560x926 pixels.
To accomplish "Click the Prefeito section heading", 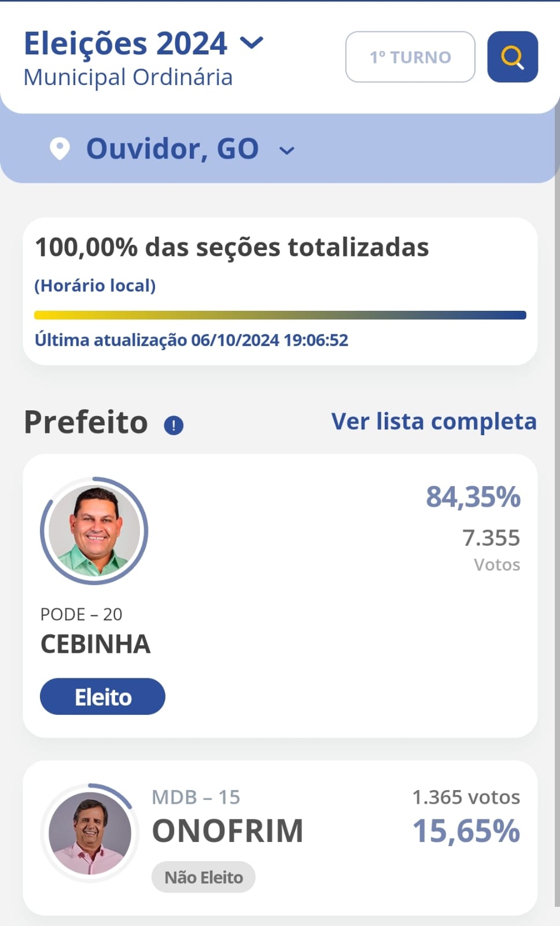I will point(86,422).
